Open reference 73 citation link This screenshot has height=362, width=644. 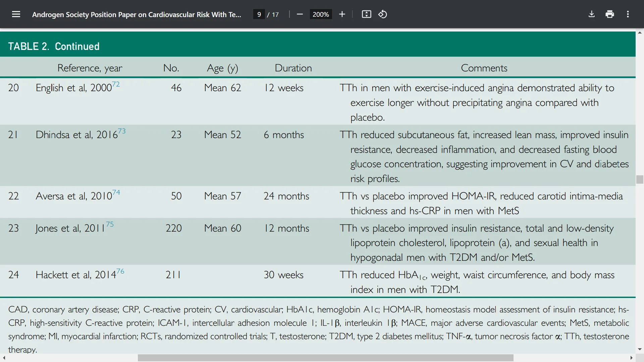[122, 131]
